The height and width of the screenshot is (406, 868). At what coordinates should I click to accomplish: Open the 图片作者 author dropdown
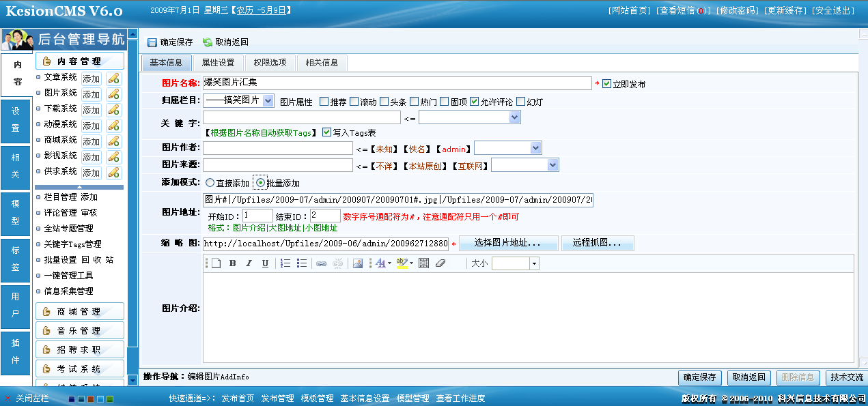[x=507, y=148]
